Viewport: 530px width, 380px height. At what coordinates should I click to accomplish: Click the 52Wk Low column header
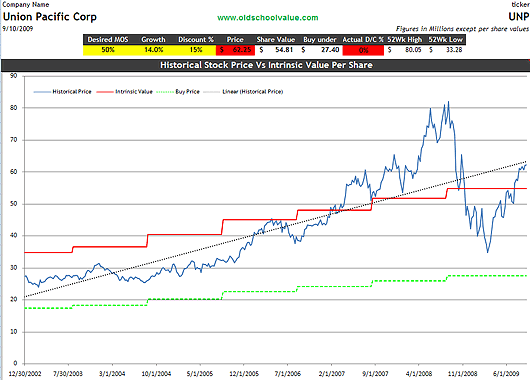pos(445,40)
